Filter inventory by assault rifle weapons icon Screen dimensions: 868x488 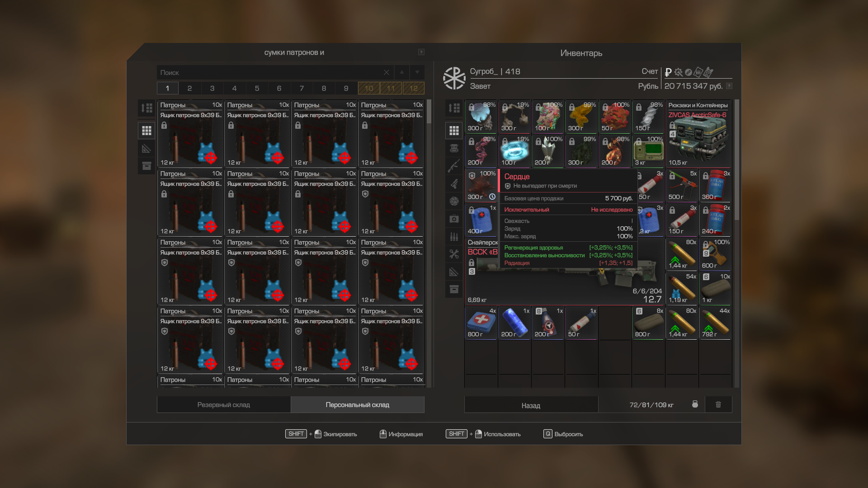tap(454, 166)
